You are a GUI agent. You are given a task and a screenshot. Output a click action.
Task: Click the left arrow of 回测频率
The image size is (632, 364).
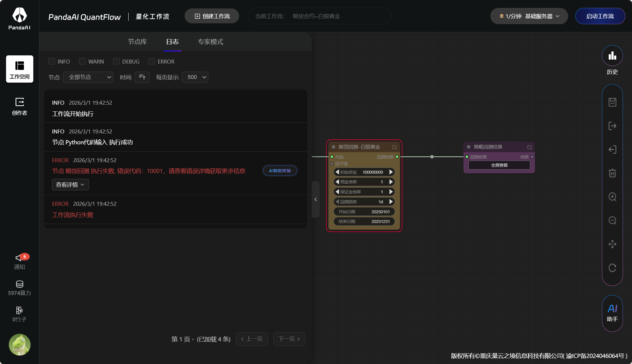point(337,202)
